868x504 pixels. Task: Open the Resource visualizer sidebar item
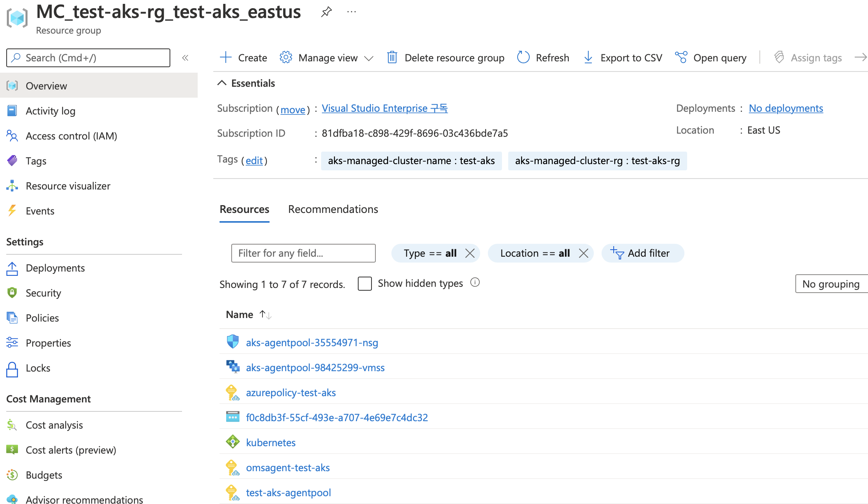point(68,186)
